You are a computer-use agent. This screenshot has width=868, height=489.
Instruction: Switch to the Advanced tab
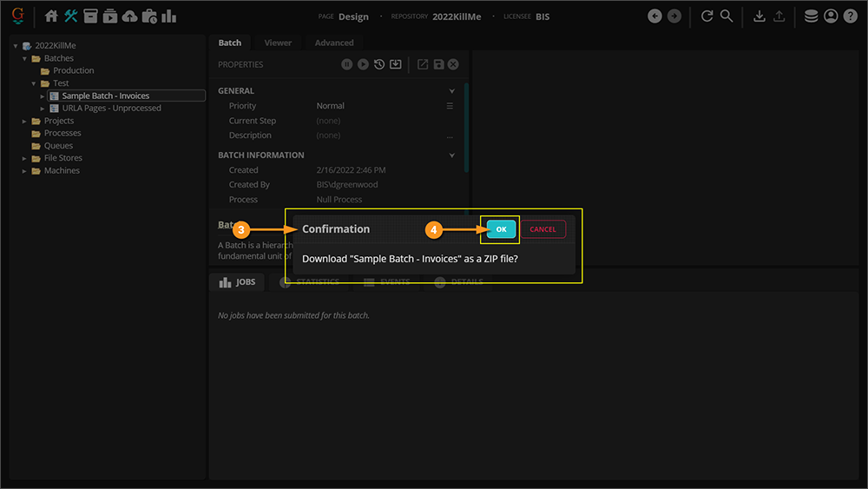334,43
